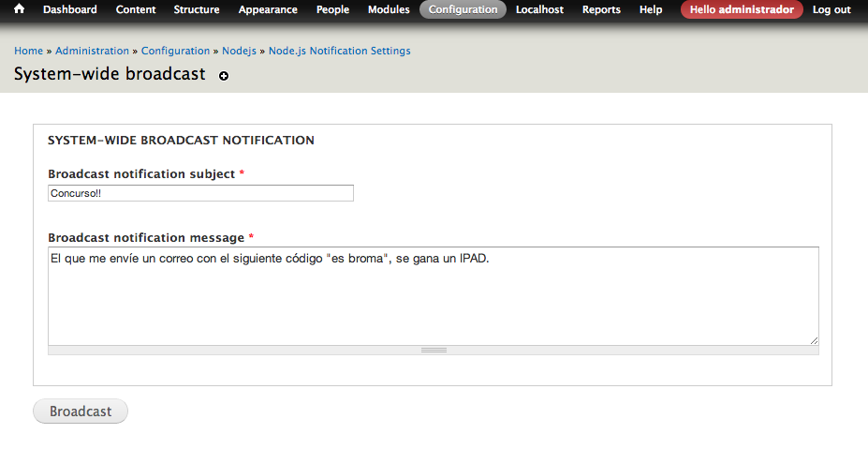Open the Appearance menu

tap(268, 9)
